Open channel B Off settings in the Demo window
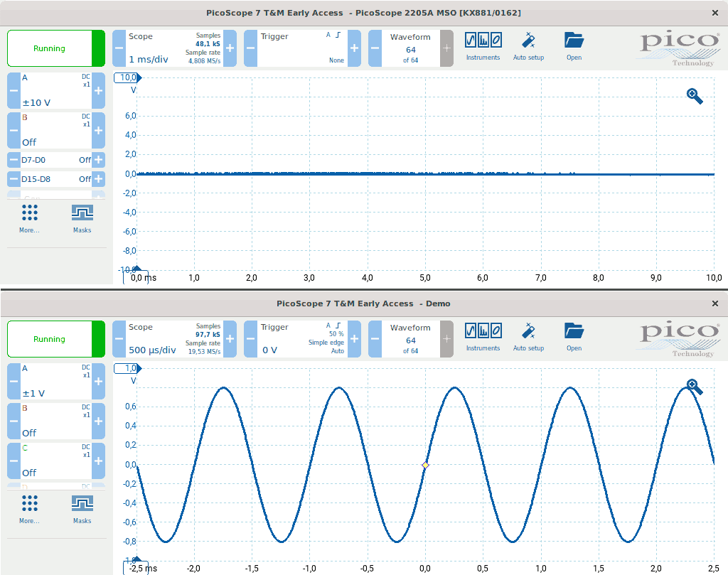 coord(56,421)
